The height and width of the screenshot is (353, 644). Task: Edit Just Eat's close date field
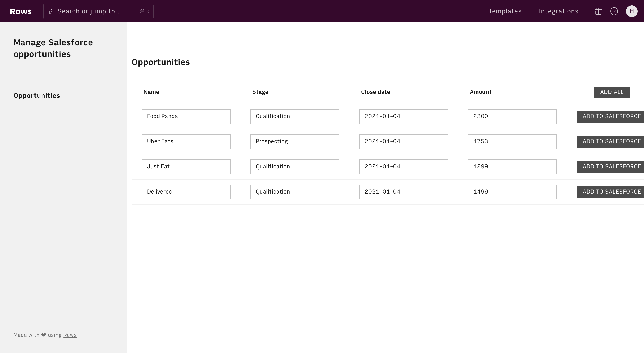click(403, 167)
